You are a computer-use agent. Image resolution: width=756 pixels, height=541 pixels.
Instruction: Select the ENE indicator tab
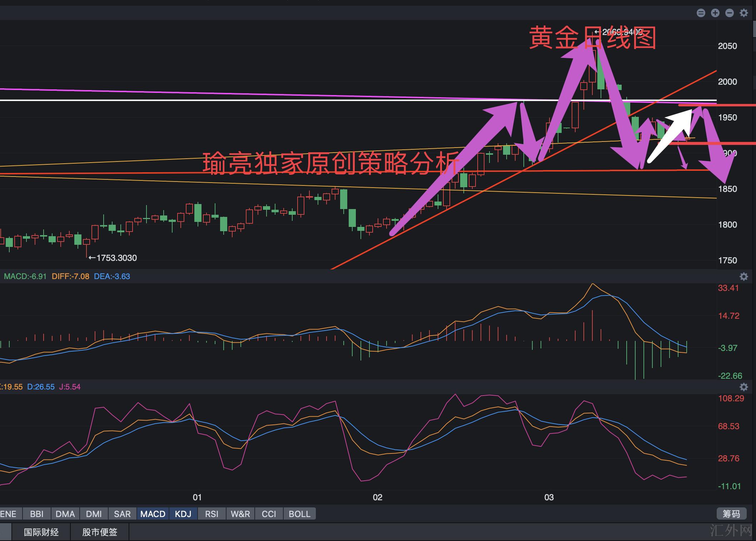pyautogui.click(x=9, y=514)
